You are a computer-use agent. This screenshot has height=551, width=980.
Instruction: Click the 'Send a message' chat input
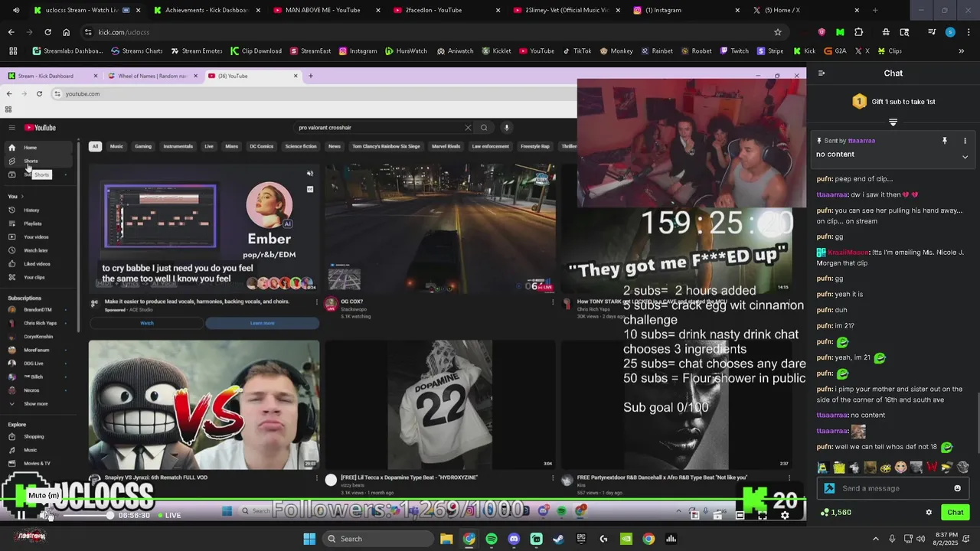[893, 488]
